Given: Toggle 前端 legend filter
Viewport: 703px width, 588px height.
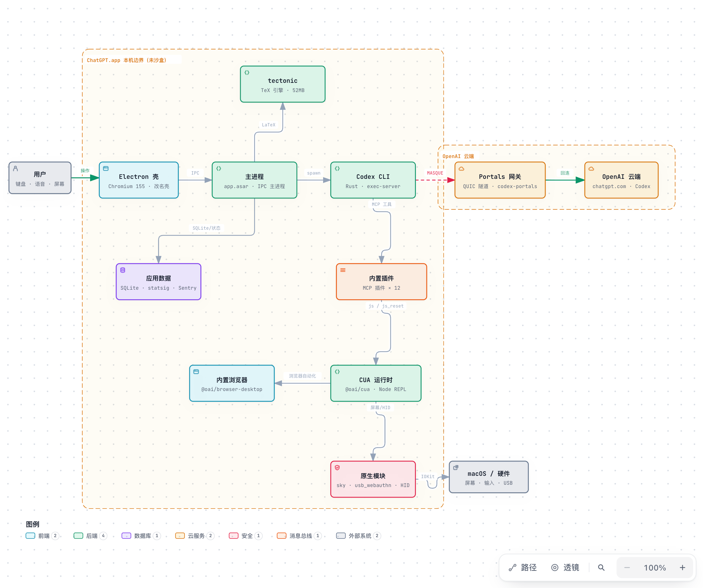Looking at the screenshot, I should (42, 536).
